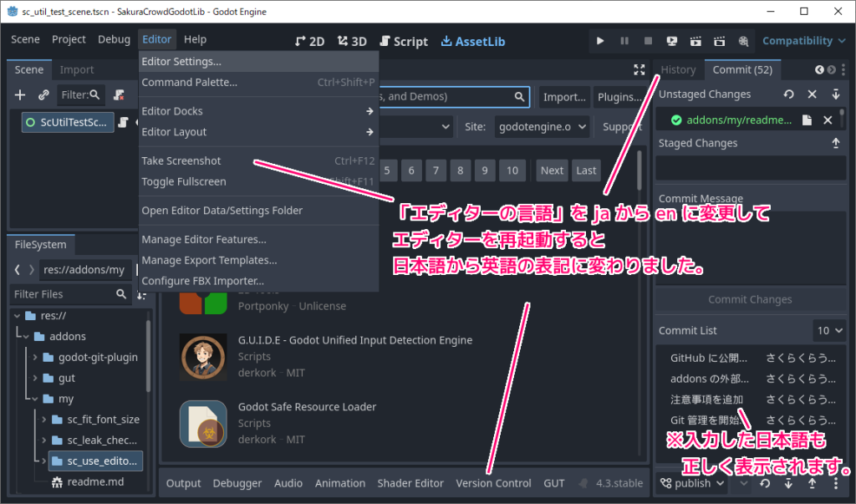Toggle the movie maker mode icon
The image size is (856, 504).
pos(743,41)
